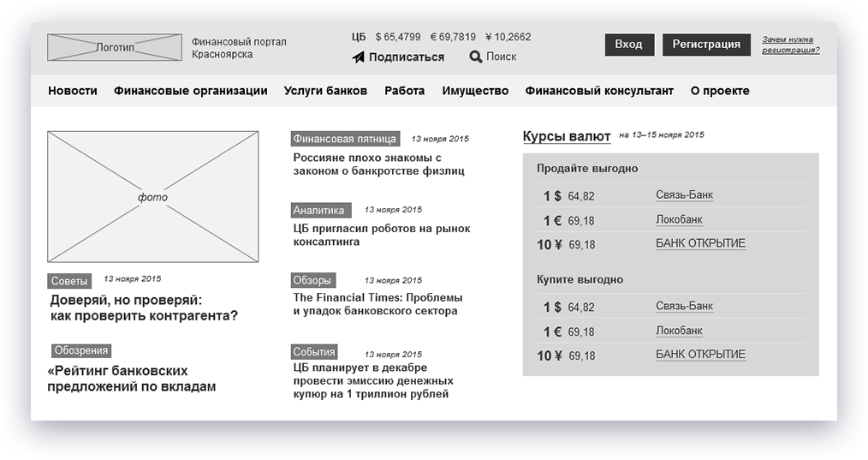Click the Продайте выгодно subheading
868x460 pixels.
tap(587, 169)
